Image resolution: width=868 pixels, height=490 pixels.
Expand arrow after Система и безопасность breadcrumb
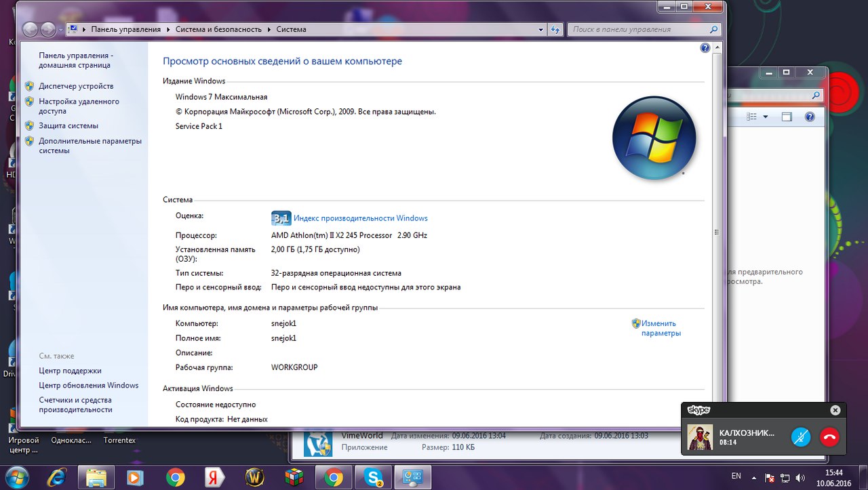[x=269, y=30]
